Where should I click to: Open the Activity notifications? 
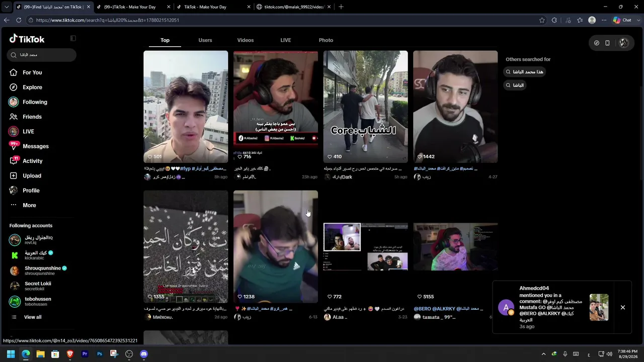tap(32, 161)
